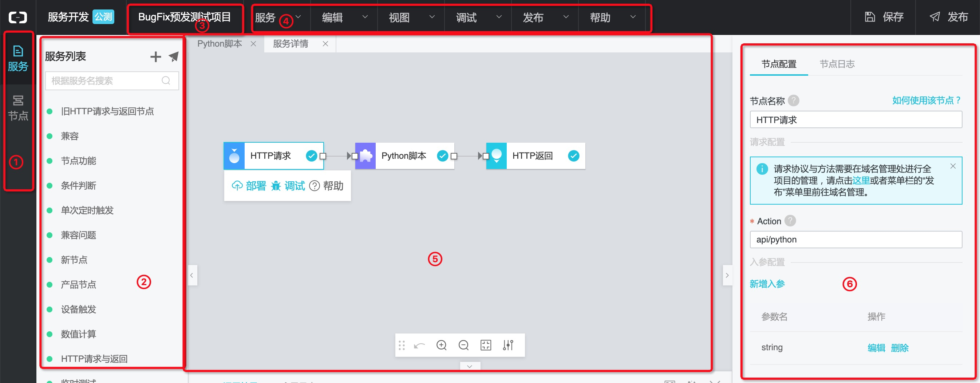980x383 pixels.
Task: Open the 服务 dropdown menu
Action: (x=278, y=17)
